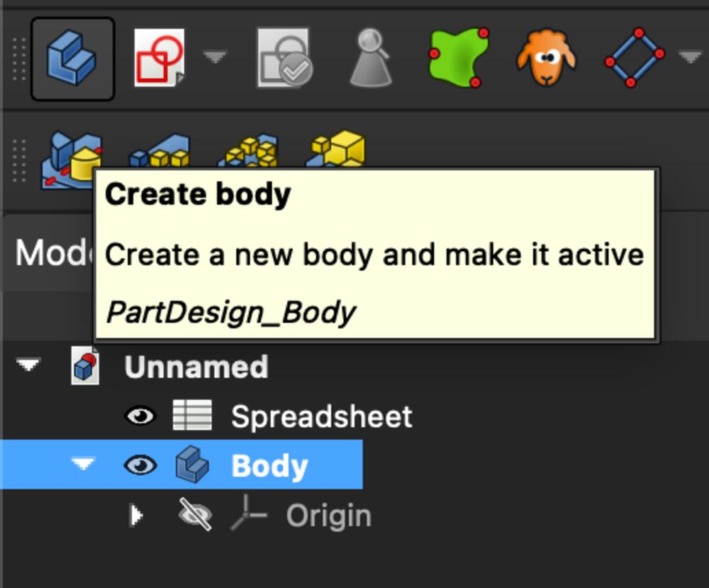Click the green Shape binder icon
Image resolution: width=709 pixels, height=588 pixels.
(x=459, y=58)
